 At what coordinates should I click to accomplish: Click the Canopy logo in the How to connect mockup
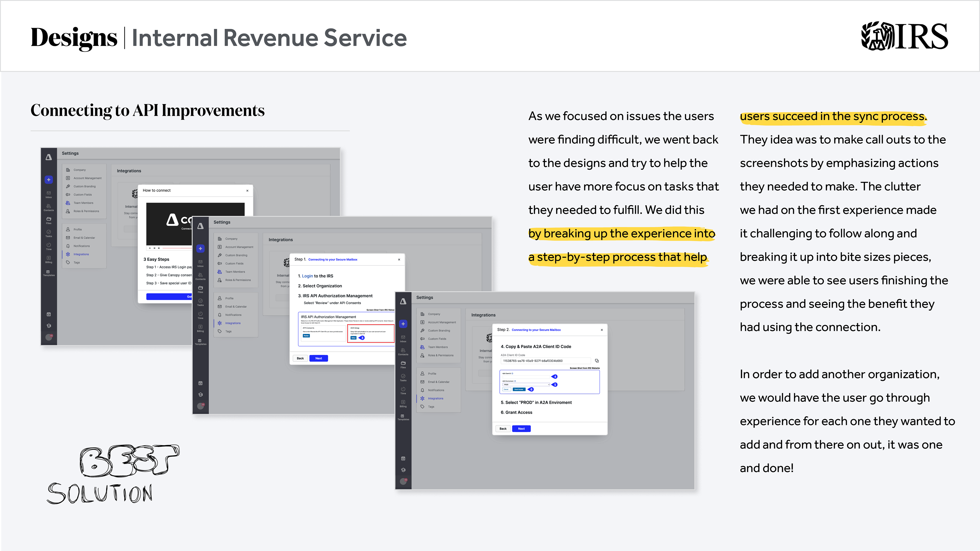click(x=49, y=157)
